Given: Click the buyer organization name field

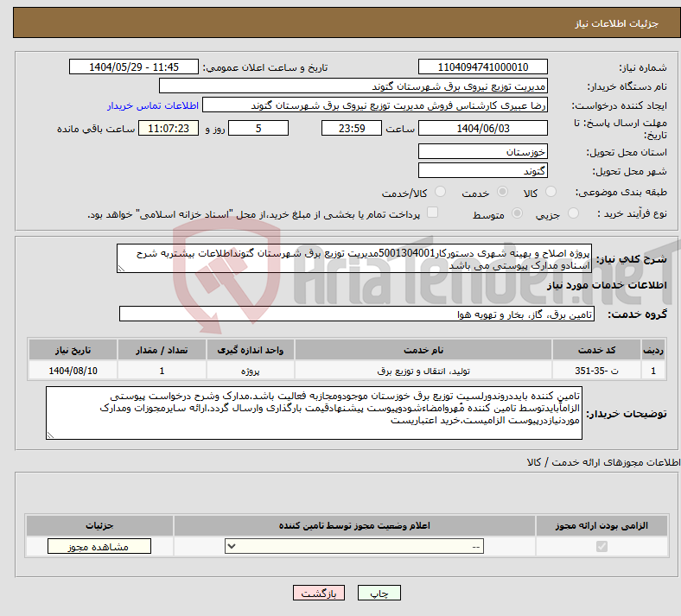Looking at the screenshot, I should click(x=353, y=86).
